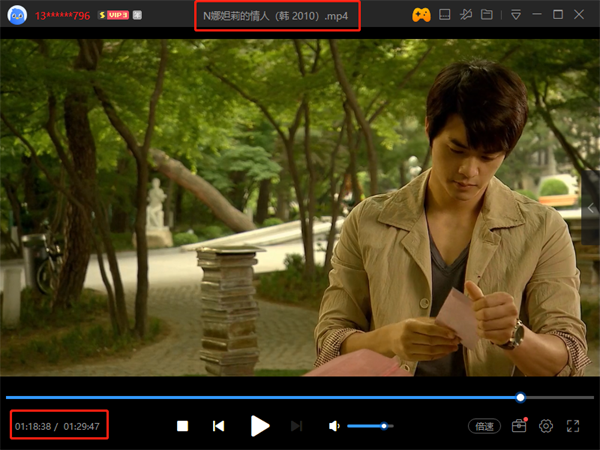Click the play button

coord(260,426)
